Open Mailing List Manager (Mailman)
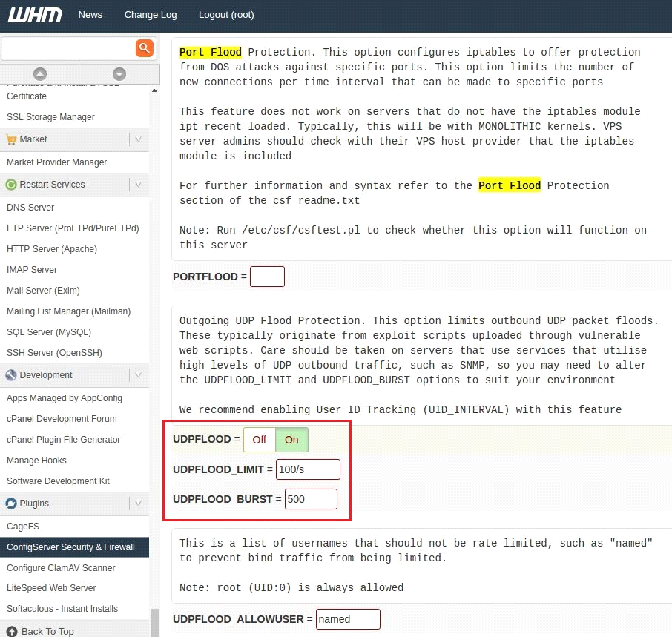672x637 pixels. point(68,311)
